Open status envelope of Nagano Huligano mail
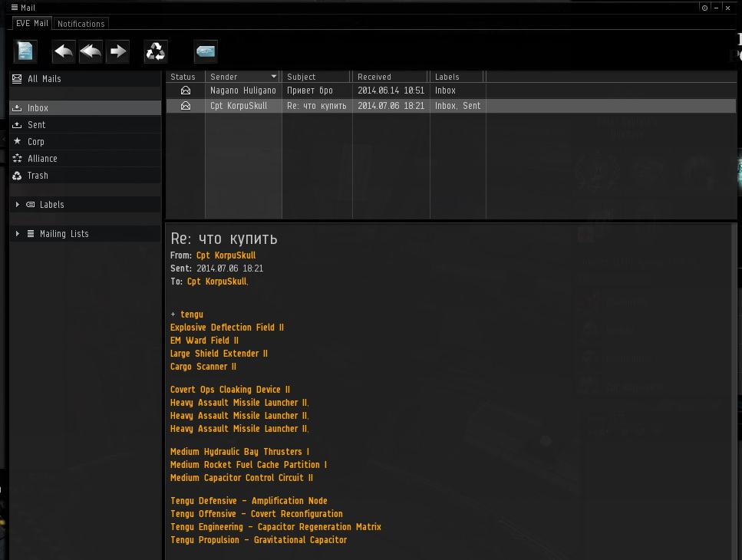 186,91
